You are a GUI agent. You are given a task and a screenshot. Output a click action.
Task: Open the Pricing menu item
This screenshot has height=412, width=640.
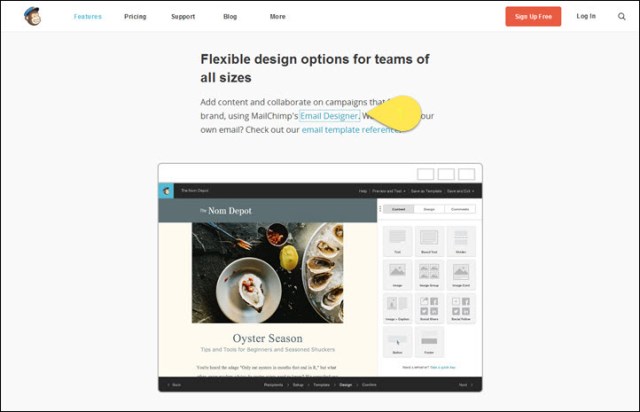(x=135, y=17)
